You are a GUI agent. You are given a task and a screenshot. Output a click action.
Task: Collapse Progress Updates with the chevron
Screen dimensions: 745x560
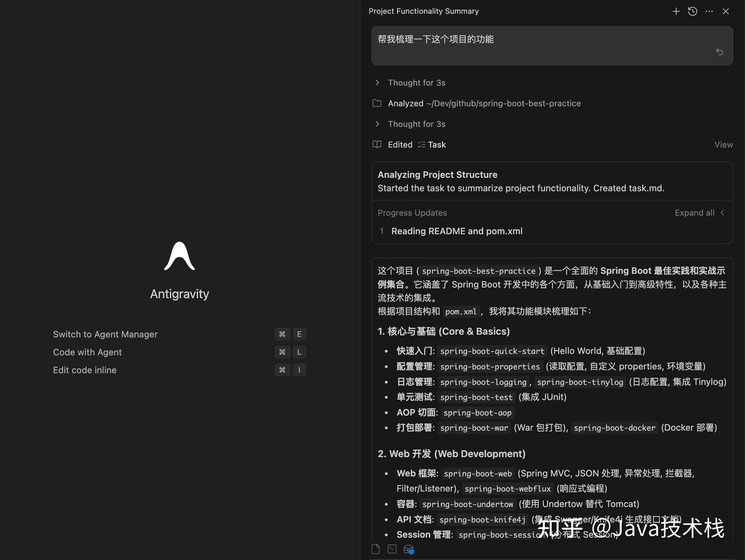(x=722, y=213)
